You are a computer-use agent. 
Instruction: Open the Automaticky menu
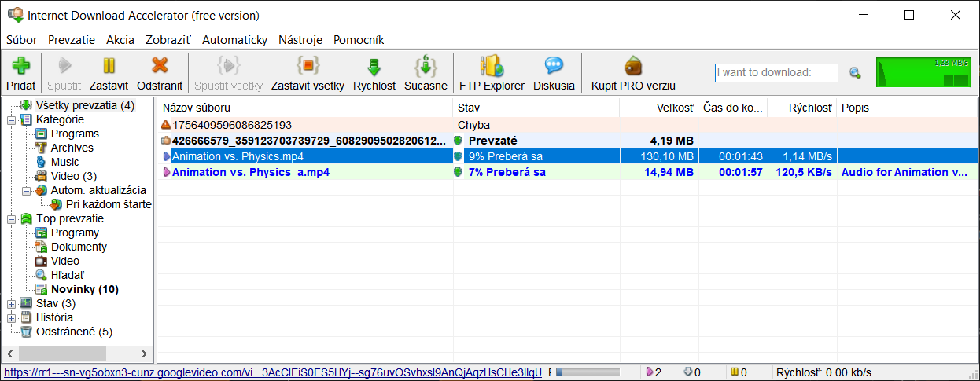tap(234, 39)
